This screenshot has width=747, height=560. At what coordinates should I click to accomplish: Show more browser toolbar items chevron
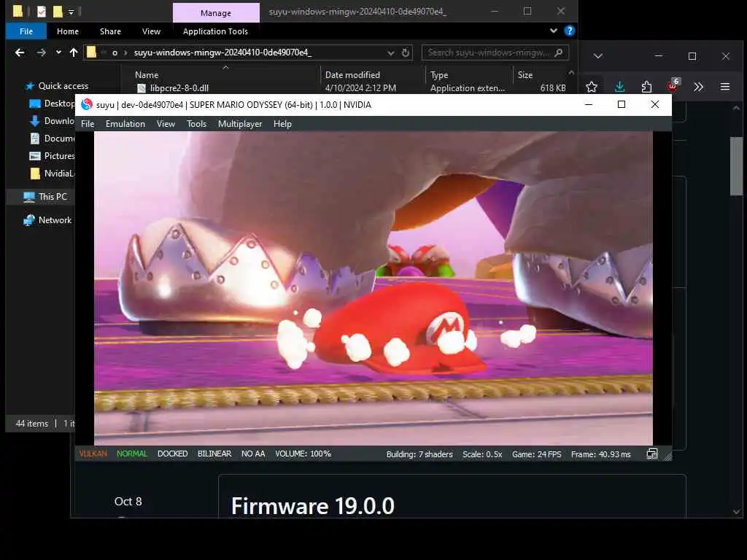[x=698, y=87]
